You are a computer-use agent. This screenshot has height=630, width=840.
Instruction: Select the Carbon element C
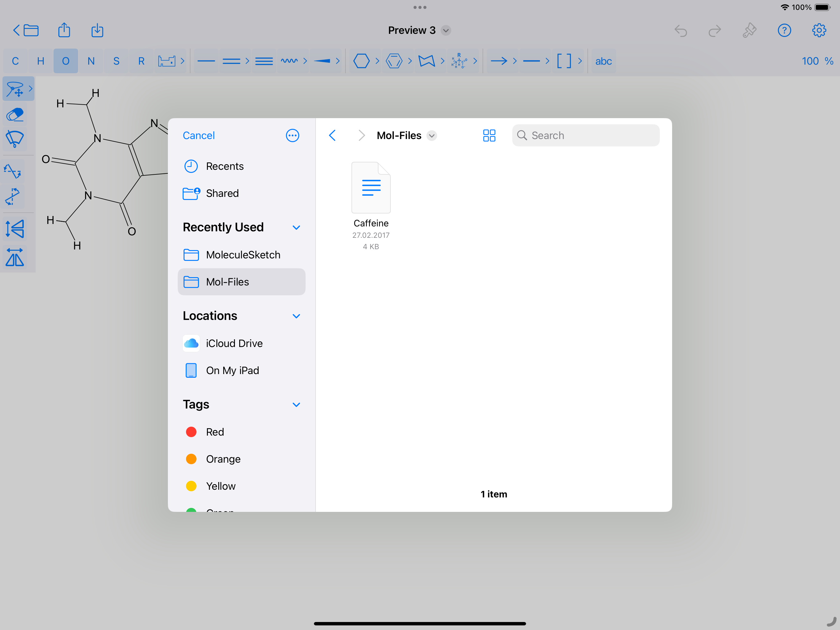[x=15, y=61]
